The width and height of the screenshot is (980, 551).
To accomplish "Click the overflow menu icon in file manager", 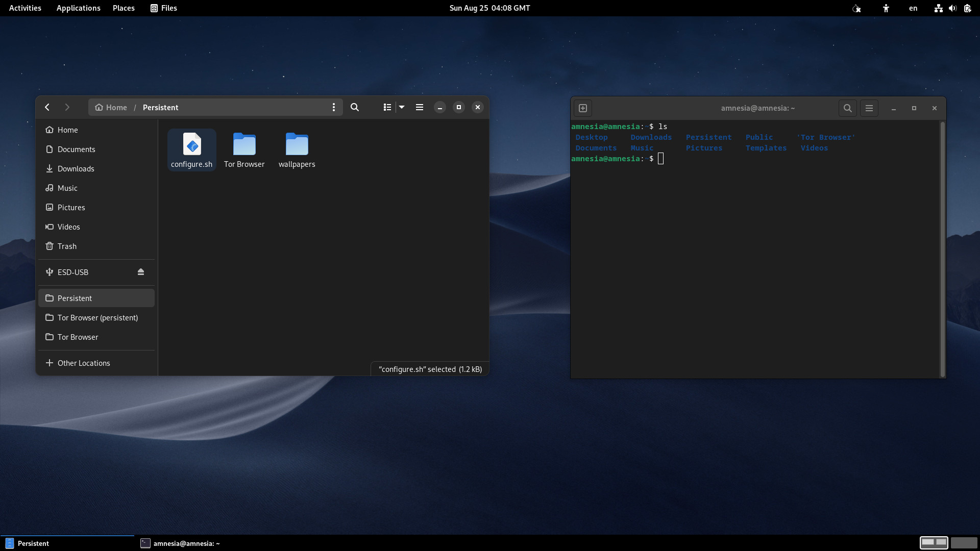I will click(x=333, y=107).
